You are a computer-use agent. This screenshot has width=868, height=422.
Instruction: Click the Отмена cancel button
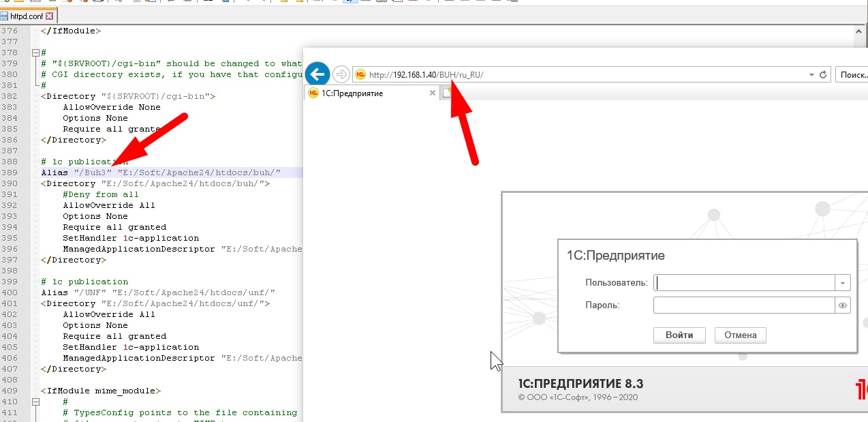(x=741, y=335)
